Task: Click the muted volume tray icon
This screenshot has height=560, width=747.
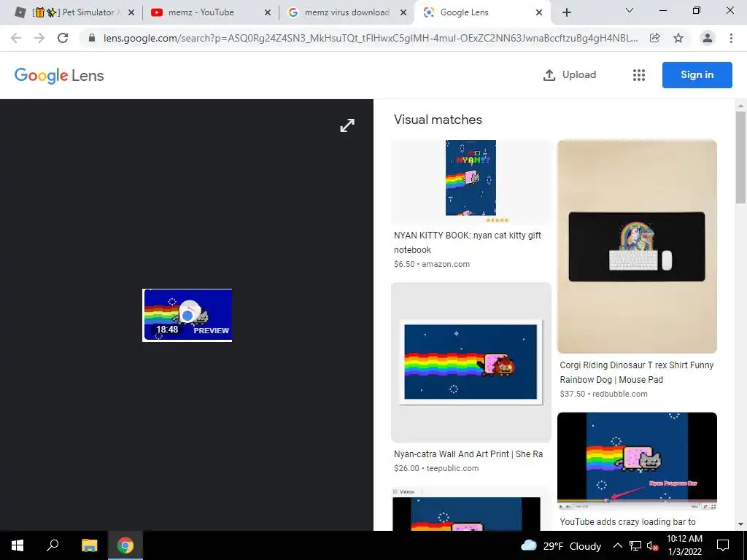Action: (653, 545)
